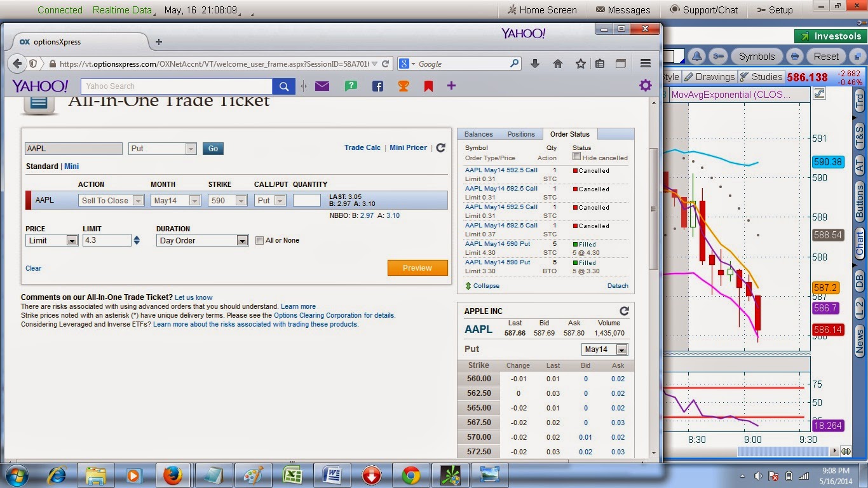Click red bookmark icon in Yahoo toolbar
The height and width of the screenshot is (488, 868).
428,86
